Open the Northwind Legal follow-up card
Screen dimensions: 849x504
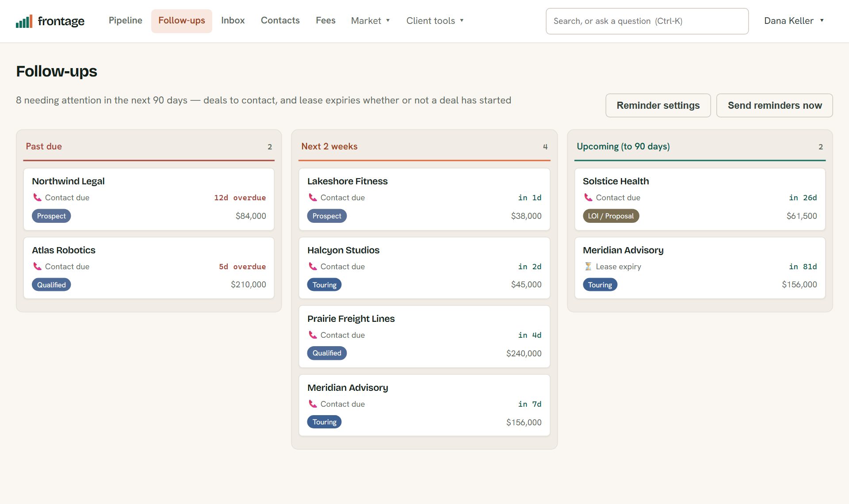tap(149, 199)
